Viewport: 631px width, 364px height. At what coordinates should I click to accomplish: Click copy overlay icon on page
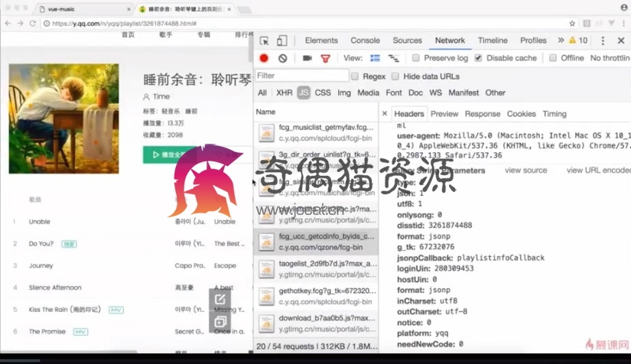[x=220, y=321]
